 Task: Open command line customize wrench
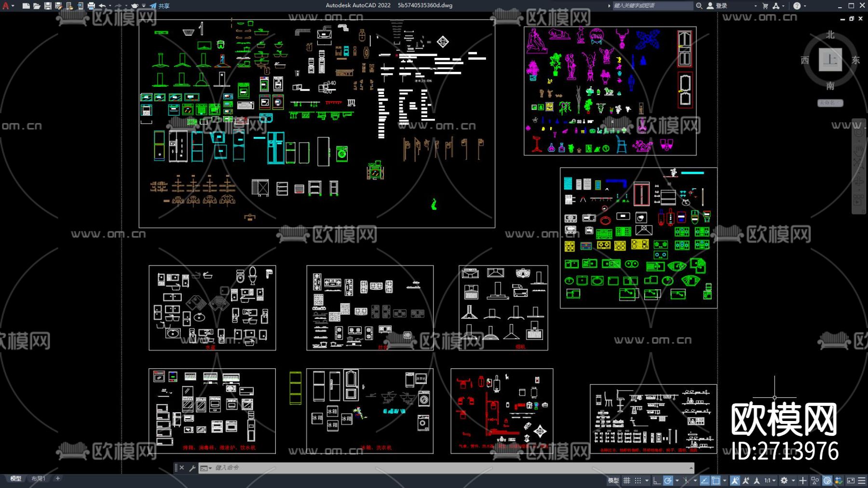pyautogui.click(x=192, y=468)
